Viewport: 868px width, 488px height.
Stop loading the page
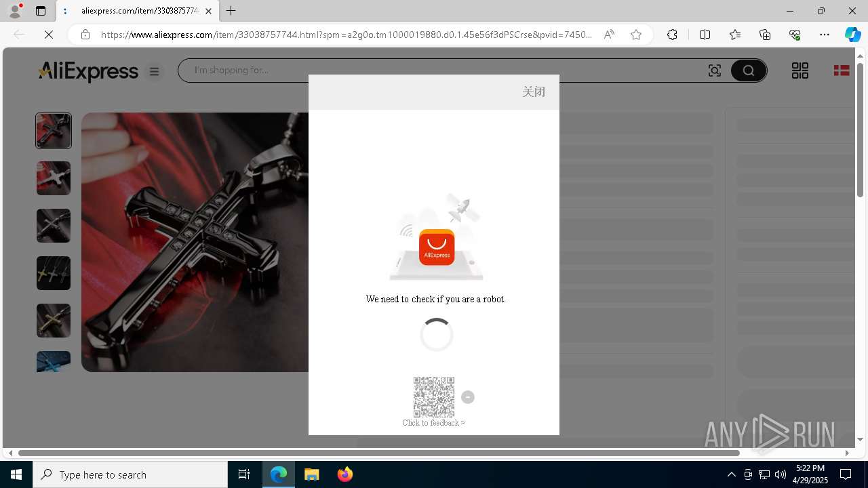point(49,35)
